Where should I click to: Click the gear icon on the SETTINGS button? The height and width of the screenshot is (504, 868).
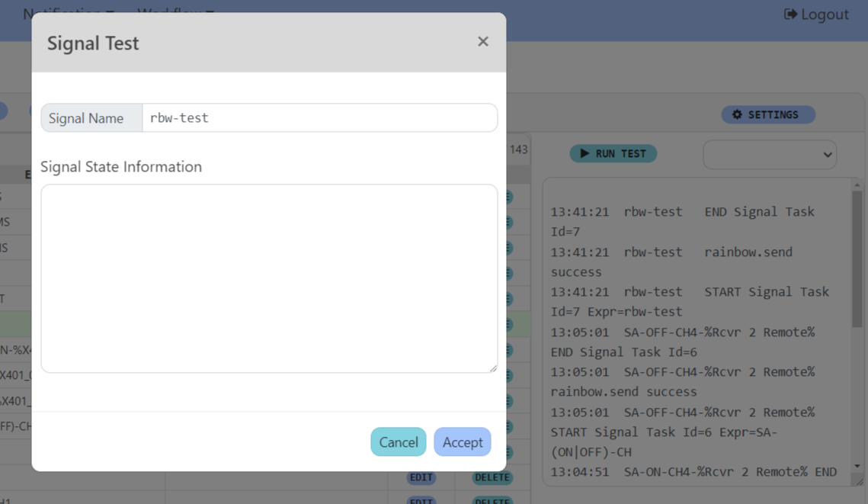736,114
